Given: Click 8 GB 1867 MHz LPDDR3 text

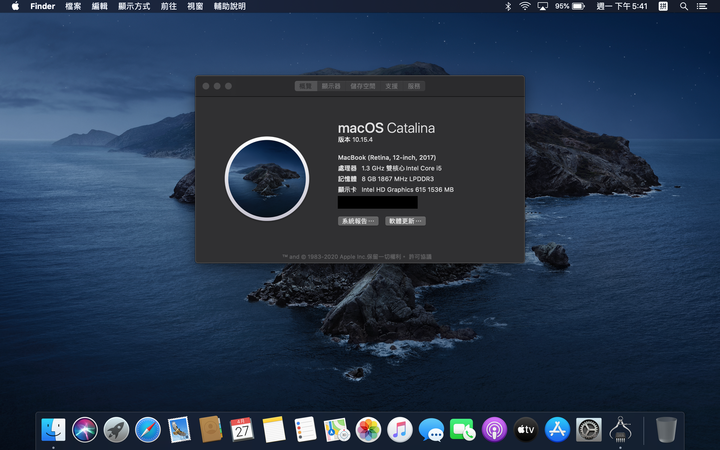Looking at the screenshot, I should pos(398,179).
